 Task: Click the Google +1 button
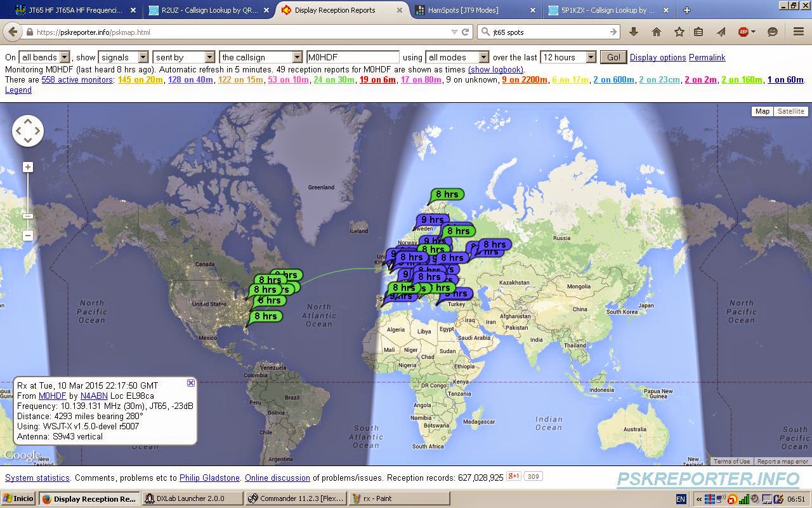513,476
